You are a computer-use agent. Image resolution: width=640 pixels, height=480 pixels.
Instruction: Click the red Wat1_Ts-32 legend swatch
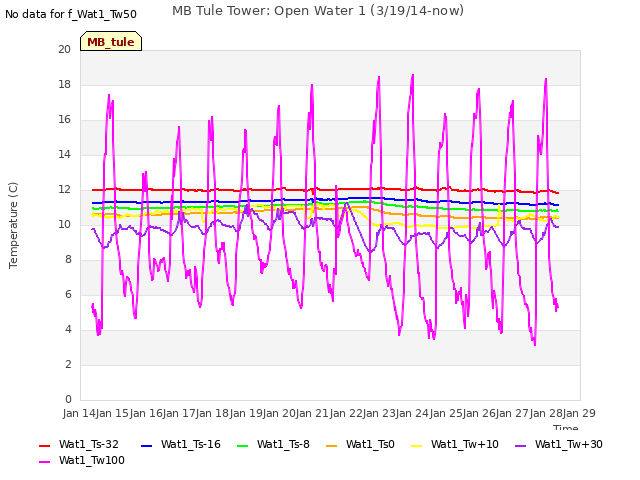(44, 445)
